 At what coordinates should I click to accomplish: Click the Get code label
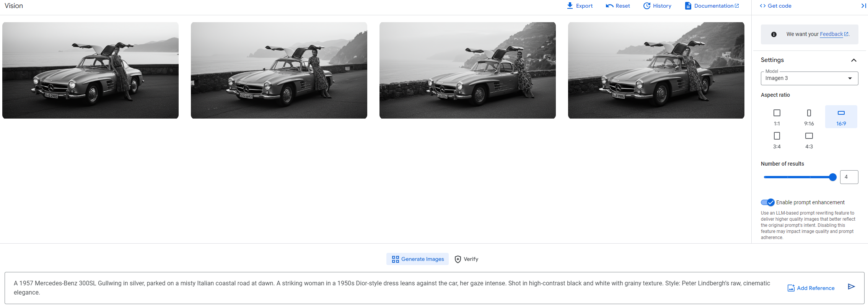point(780,6)
